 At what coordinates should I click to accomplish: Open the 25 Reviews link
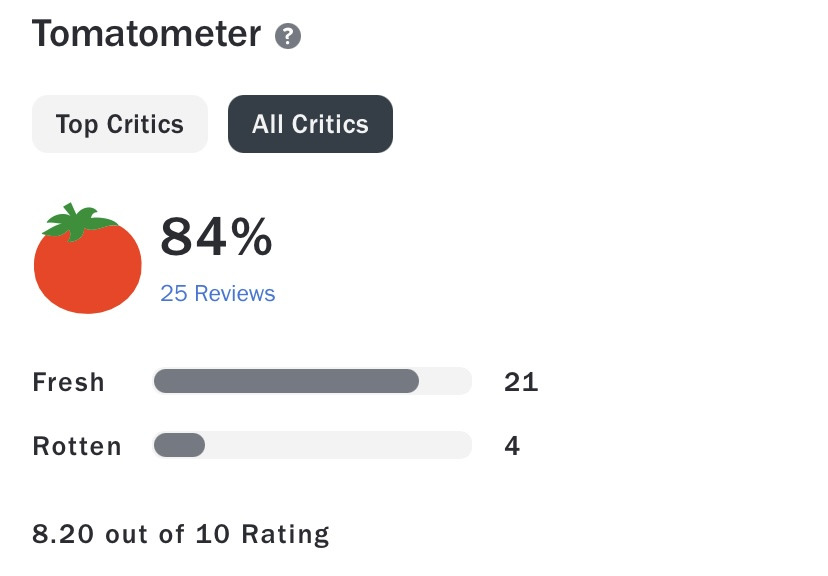tap(217, 293)
